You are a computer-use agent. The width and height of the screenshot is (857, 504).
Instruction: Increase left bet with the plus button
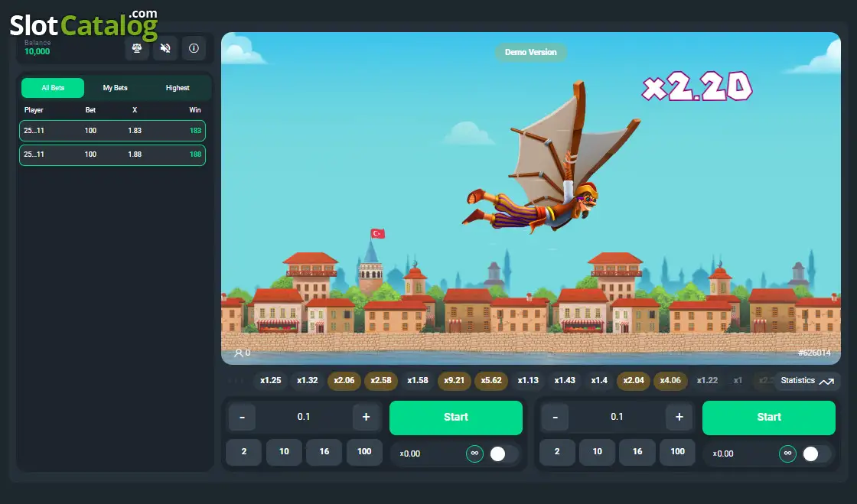coord(367,417)
